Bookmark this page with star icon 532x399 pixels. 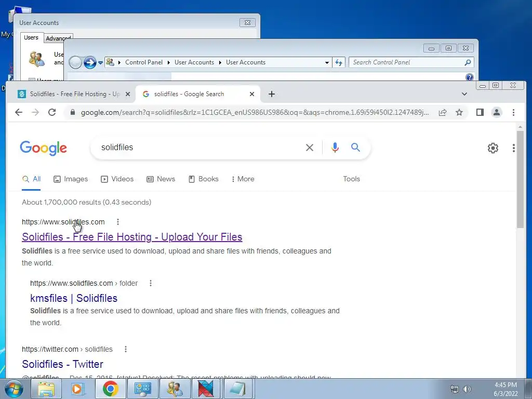tap(459, 112)
